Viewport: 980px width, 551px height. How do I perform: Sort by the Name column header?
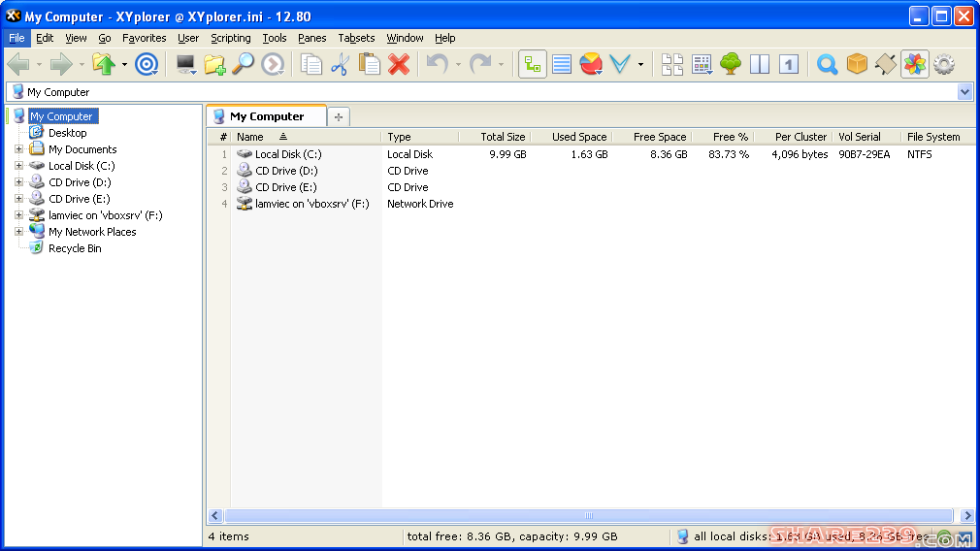(x=306, y=137)
